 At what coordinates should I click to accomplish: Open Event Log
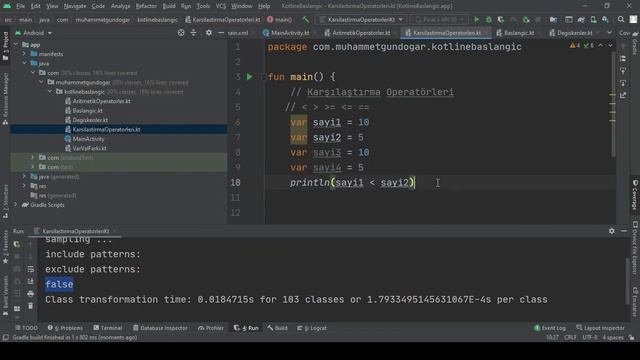click(x=550, y=328)
